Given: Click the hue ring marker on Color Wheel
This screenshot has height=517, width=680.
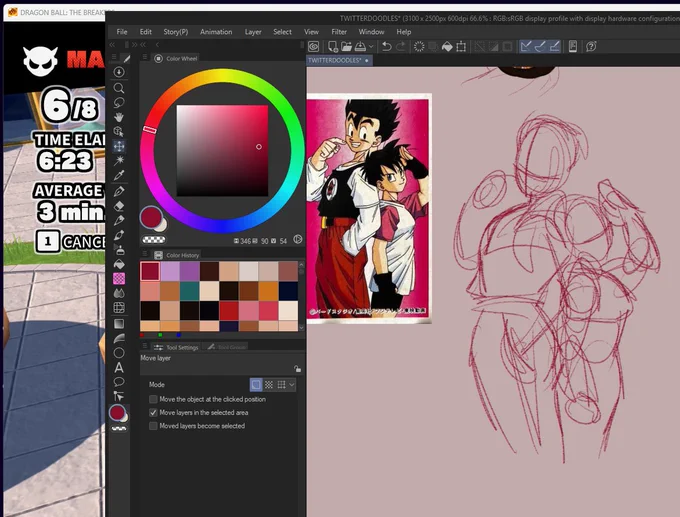Looking at the screenshot, I should click(x=150, y=130).
